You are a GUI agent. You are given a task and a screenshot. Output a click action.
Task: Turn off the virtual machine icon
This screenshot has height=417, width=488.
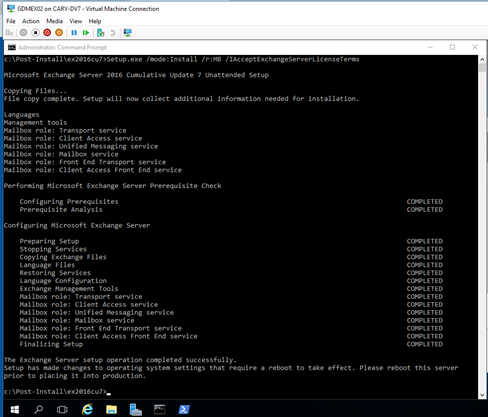pos(35,33)
